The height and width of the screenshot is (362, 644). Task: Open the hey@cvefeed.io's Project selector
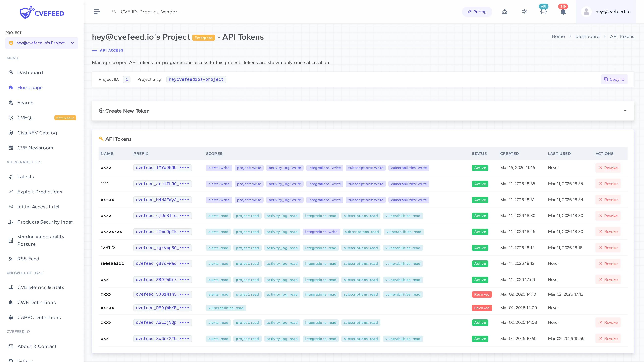tap(41, 43)
